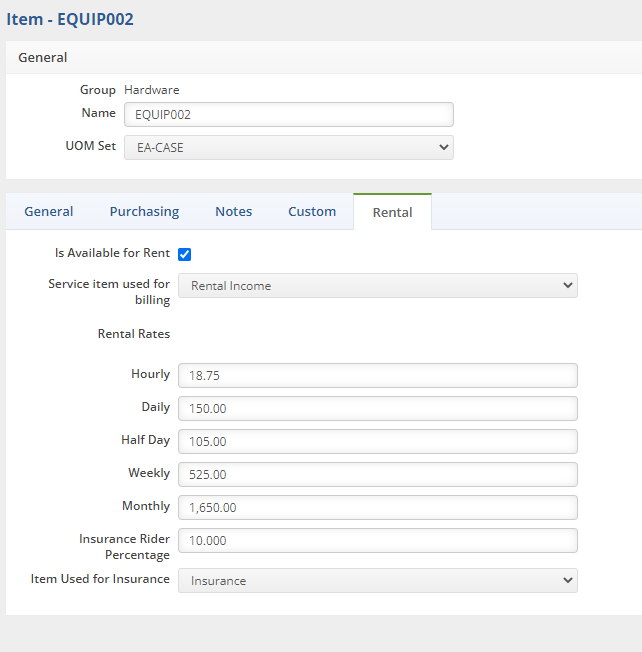This screenshot has width=642, height=652.
Task: Click the General section header
Action: click(x=42, y=57)
